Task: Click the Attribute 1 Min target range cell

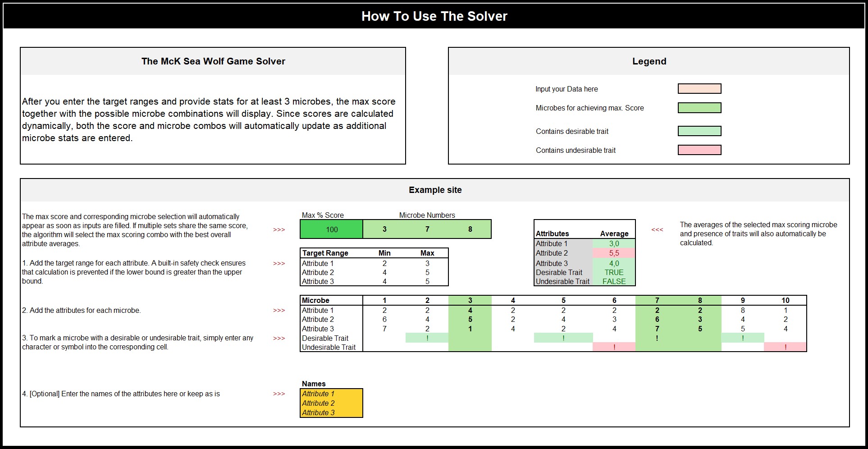Action: click(384, 263)
